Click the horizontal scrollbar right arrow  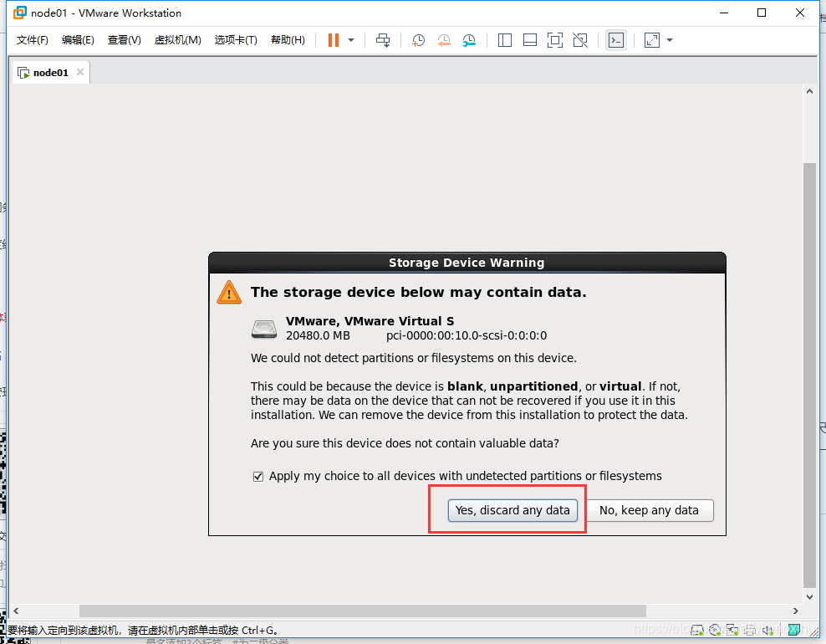(x=795, y=611)
